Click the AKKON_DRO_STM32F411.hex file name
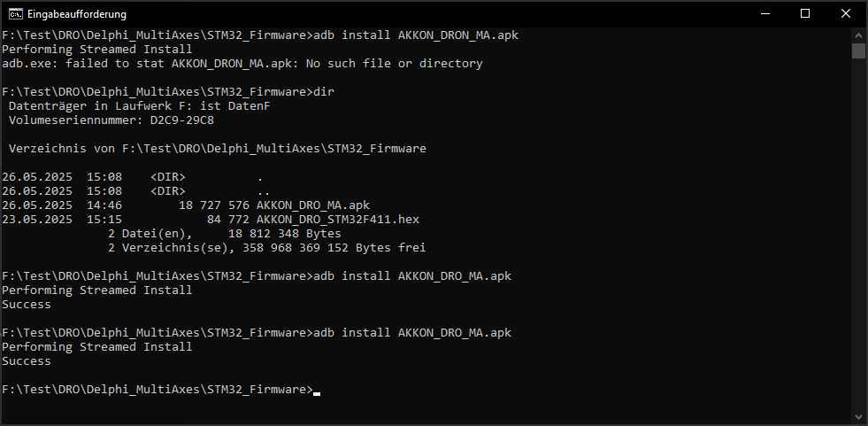868x426 pixels. pyautogui.click(x=338, y=220)
